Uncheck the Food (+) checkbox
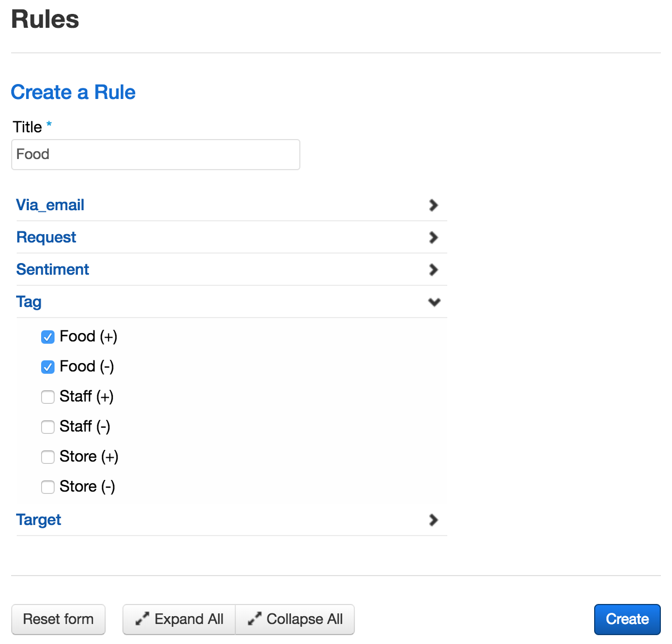The width and height of the screenshot is (672, 644). click(48, 337)
